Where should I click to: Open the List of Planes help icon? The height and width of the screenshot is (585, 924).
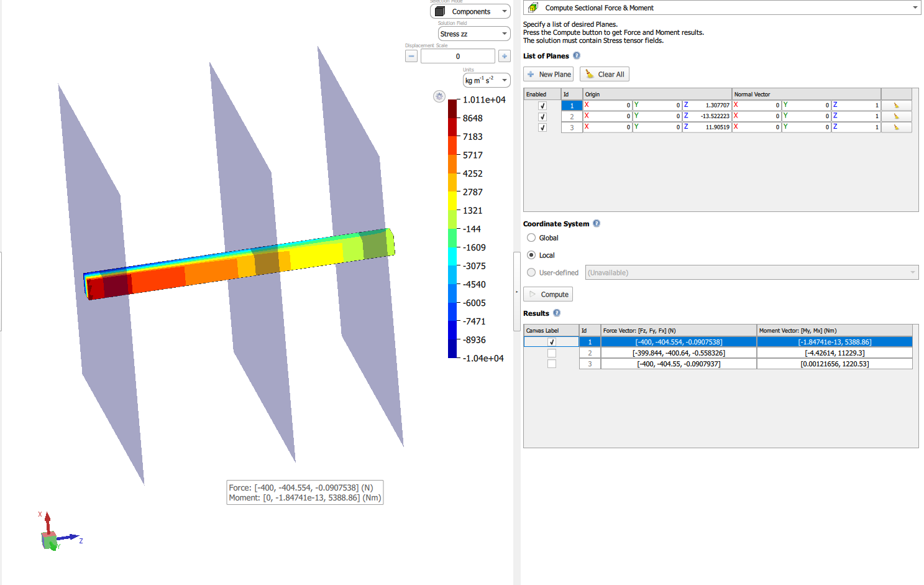click(x=577, y=55)
